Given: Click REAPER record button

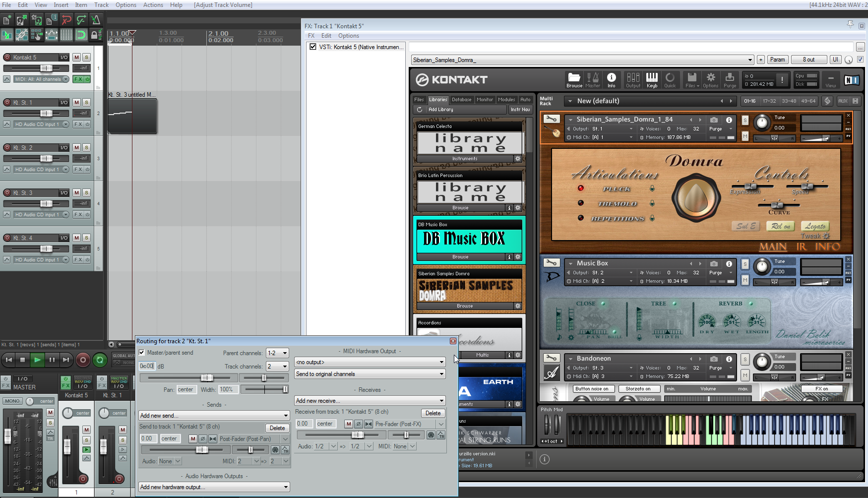Looking at the screenshot, I should pyautogui.click(x=83, y=360).
